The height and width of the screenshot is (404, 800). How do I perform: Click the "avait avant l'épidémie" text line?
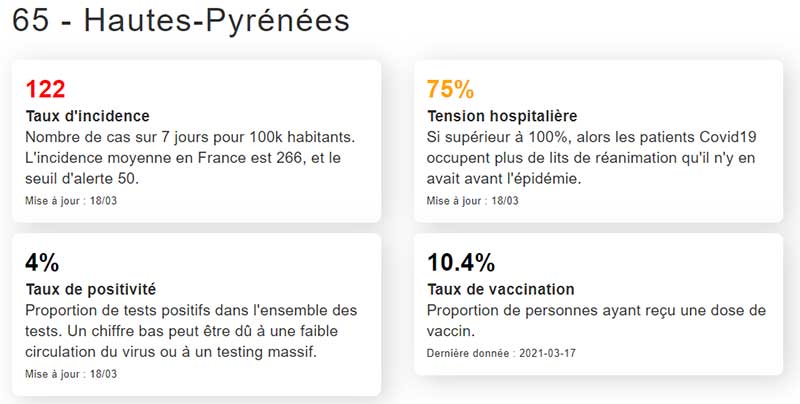[504, 179]
